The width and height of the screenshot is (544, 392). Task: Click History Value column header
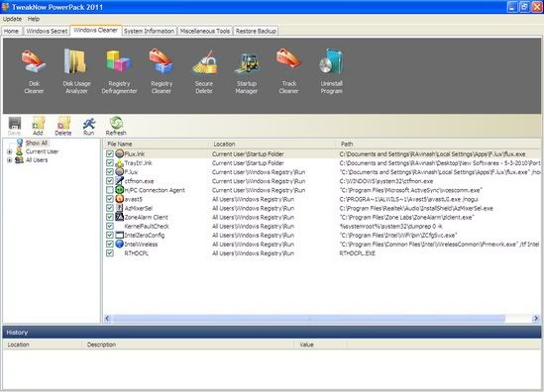(321, 344)
